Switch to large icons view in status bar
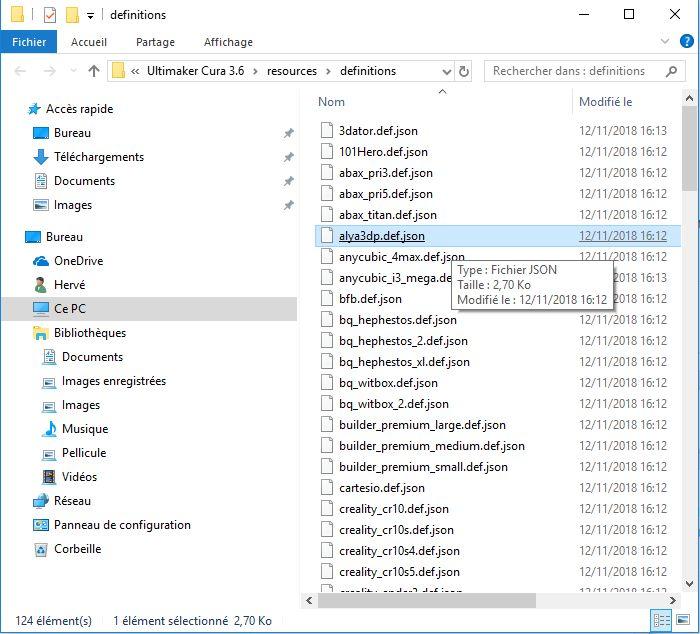This screenshot has width=700, height=634. tap(683, 621)
